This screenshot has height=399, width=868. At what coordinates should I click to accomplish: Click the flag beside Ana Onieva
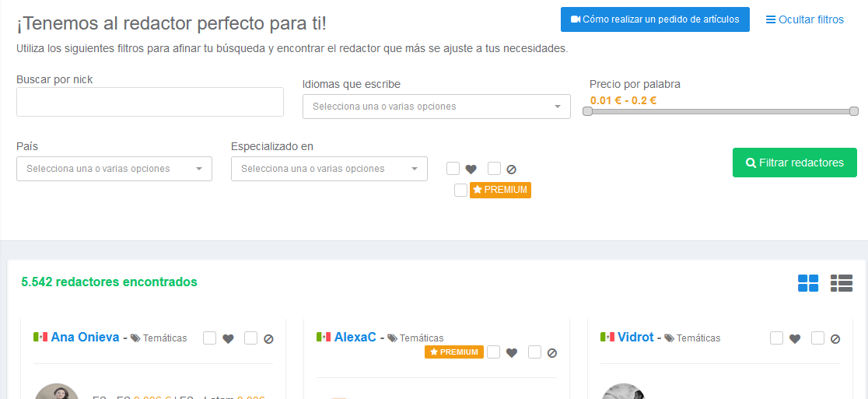pyautogui.click(x=40, y=337)
